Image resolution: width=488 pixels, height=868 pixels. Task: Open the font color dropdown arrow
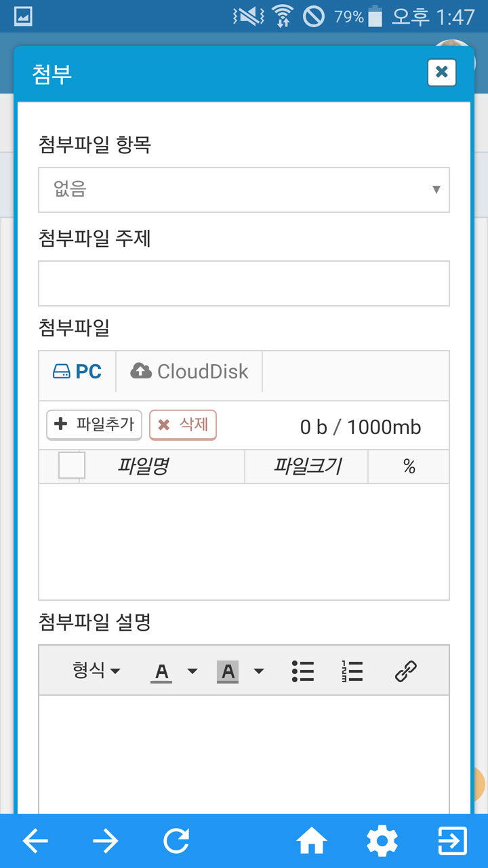[192, 671]
